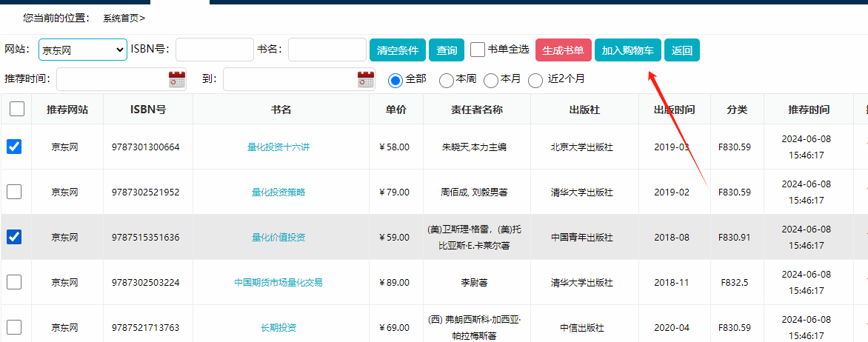Check the 书单全选 checkbox
The height and width of the screenshot is (342, 868).
(478, 50)
